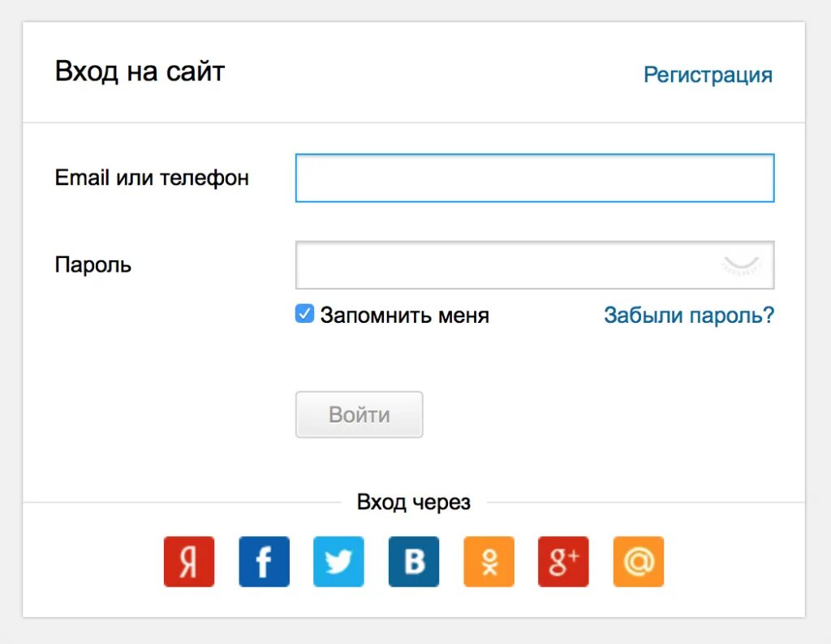831x644 pixels.
Task: Click the "Пароль" field label
Action: pyautogui.click(x=93, y=264)
